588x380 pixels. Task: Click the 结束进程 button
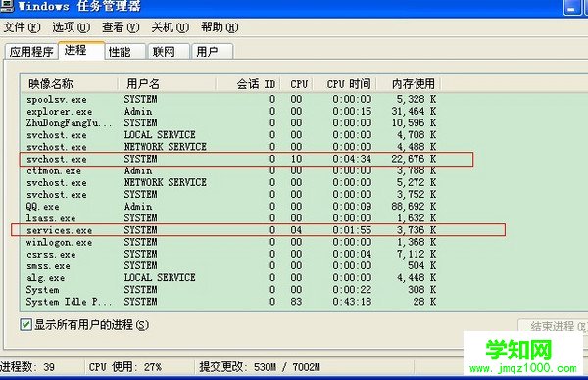coord(554,326)
